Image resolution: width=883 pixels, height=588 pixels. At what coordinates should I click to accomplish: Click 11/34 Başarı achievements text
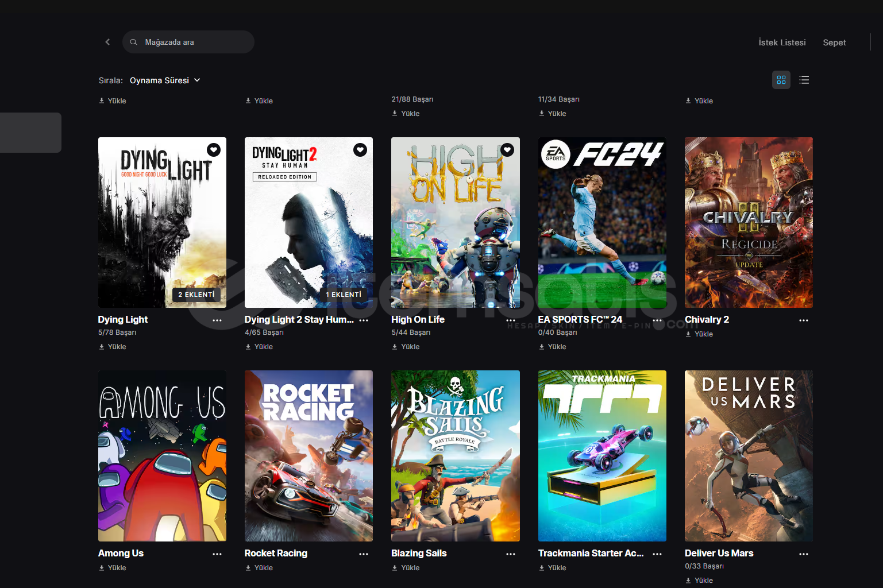tap(559, 99)
